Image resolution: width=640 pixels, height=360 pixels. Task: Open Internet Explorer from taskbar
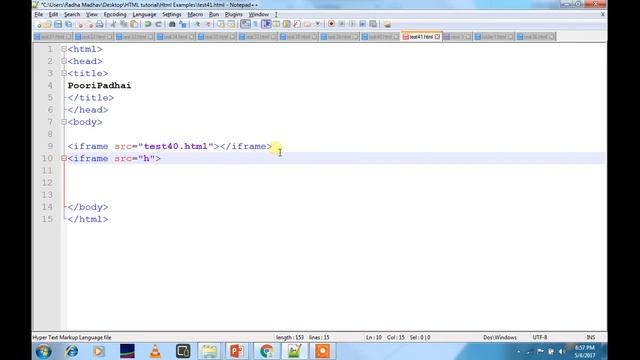(71, 351)
